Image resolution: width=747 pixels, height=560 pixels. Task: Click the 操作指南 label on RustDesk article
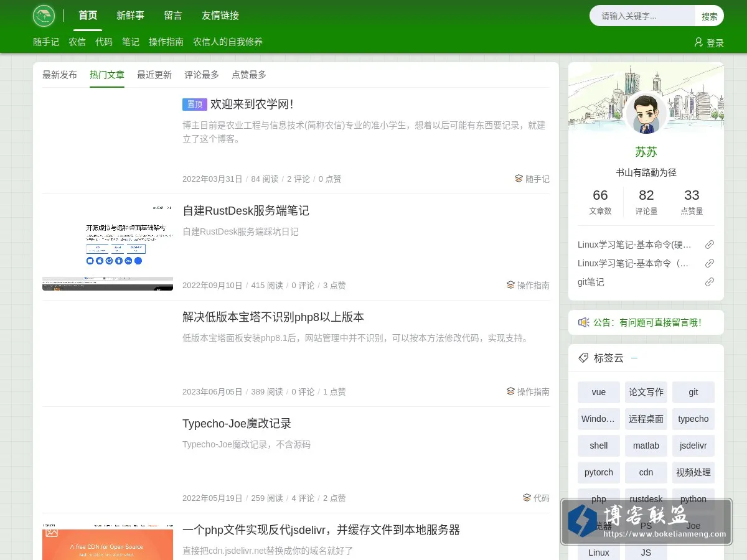(x=533, y=285)
